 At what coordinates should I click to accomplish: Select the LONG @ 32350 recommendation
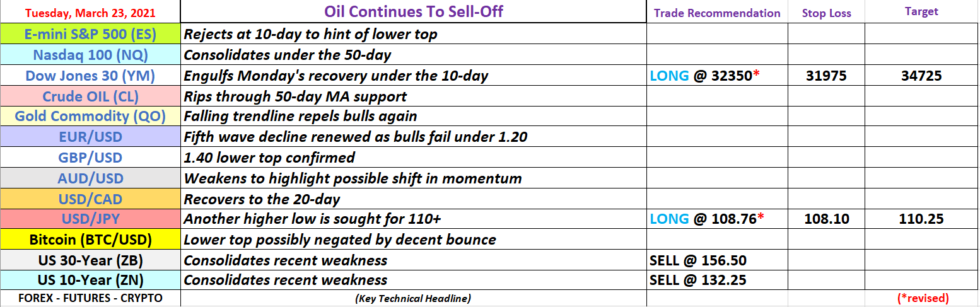click(x=704, y=76)
